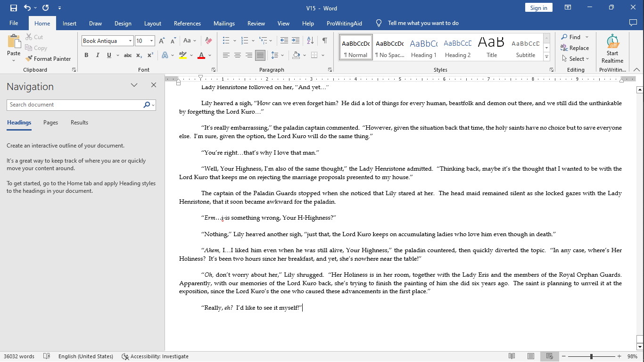Click the Sort paragraphs icon
This screenshot has height=362, width=644.
(x=310, y=41)
